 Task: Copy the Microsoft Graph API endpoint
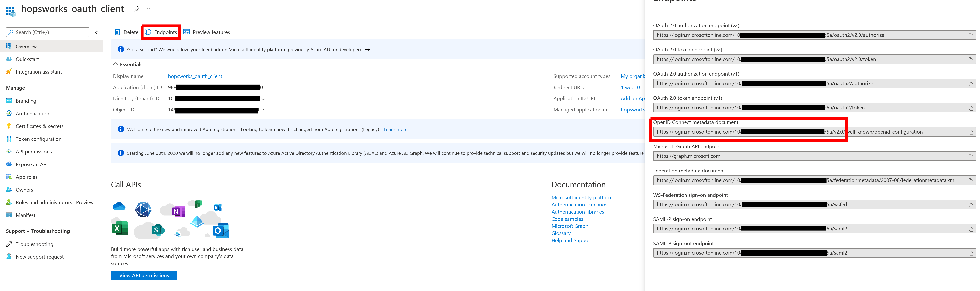(x=970, y=157)
